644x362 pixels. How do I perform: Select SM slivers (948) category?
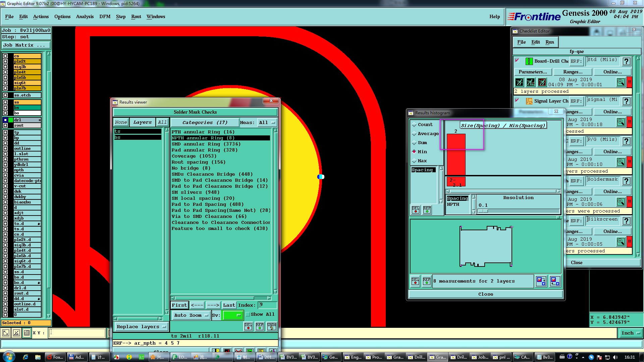[x=195, y=192]
